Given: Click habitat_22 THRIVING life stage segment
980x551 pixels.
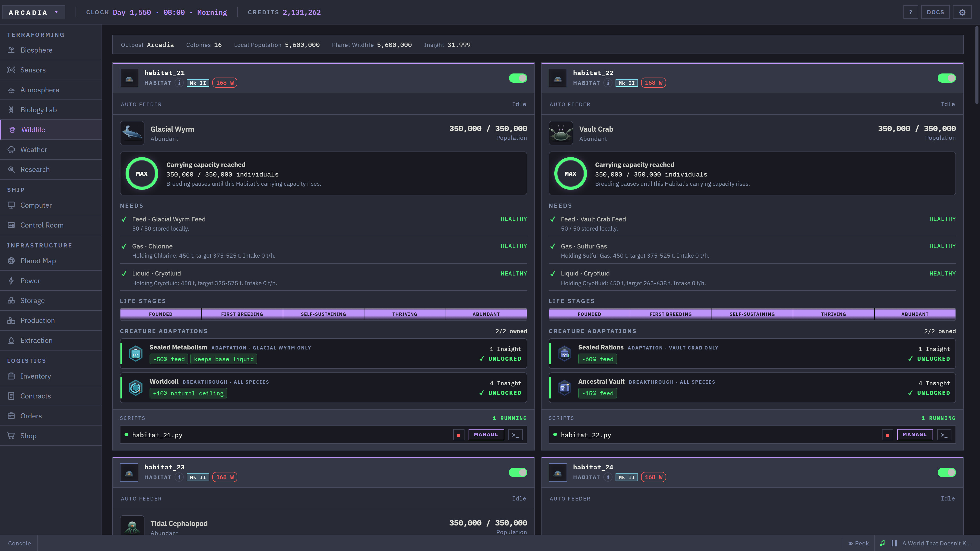Looking at the screenshot, I should tap(833, 314).
